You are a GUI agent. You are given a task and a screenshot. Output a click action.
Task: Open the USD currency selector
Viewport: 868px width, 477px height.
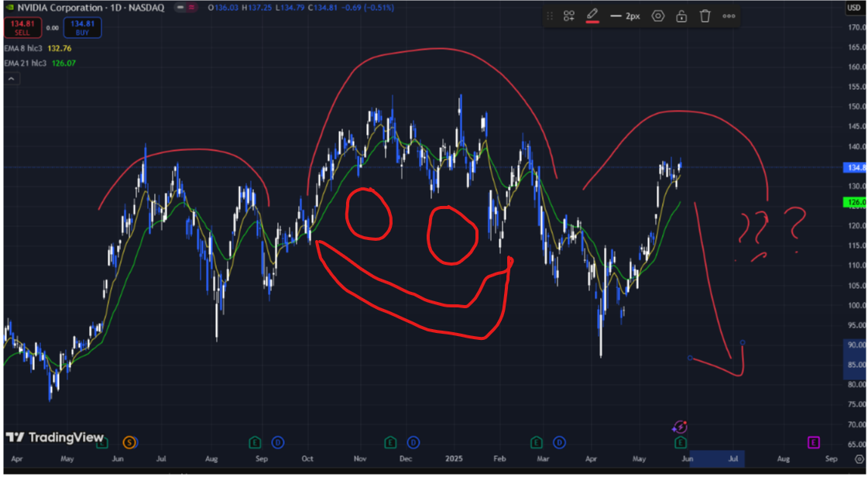[854, 8]
